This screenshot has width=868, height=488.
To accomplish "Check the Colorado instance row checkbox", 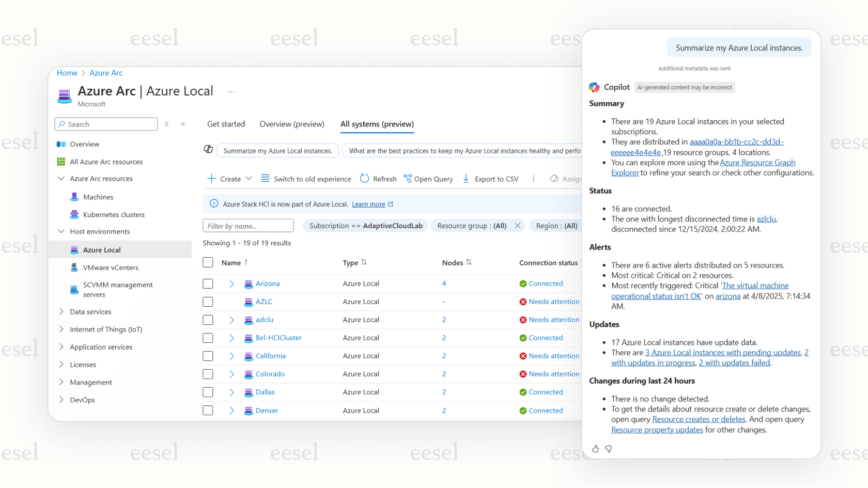I will 208,374.
